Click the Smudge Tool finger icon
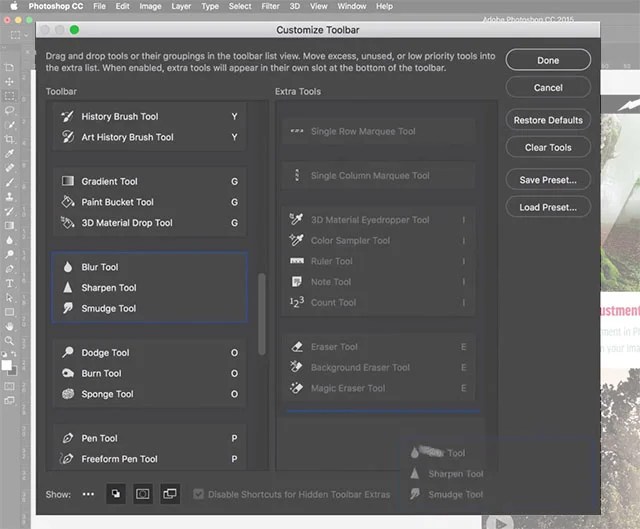 pyautogui.click(x=68, y=308)
